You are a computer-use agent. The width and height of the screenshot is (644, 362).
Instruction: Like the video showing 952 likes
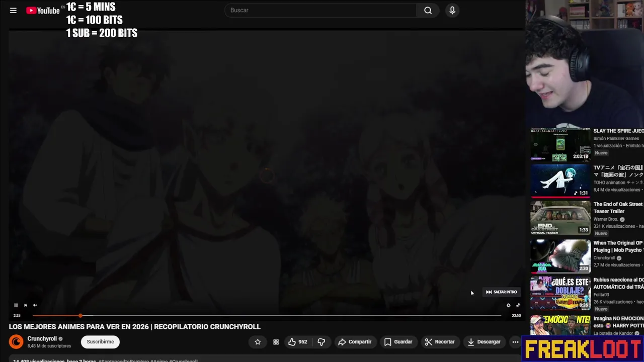[x=297, y=342]
